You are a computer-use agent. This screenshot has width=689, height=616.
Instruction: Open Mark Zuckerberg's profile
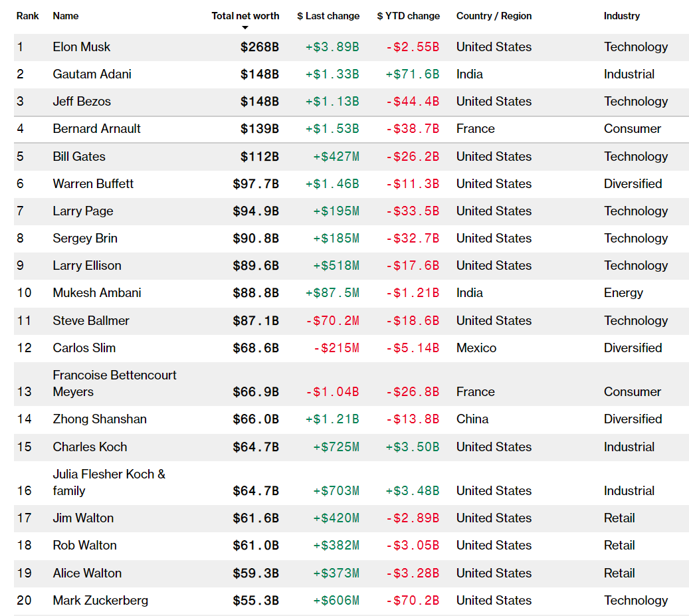click(x=100, y=601)
